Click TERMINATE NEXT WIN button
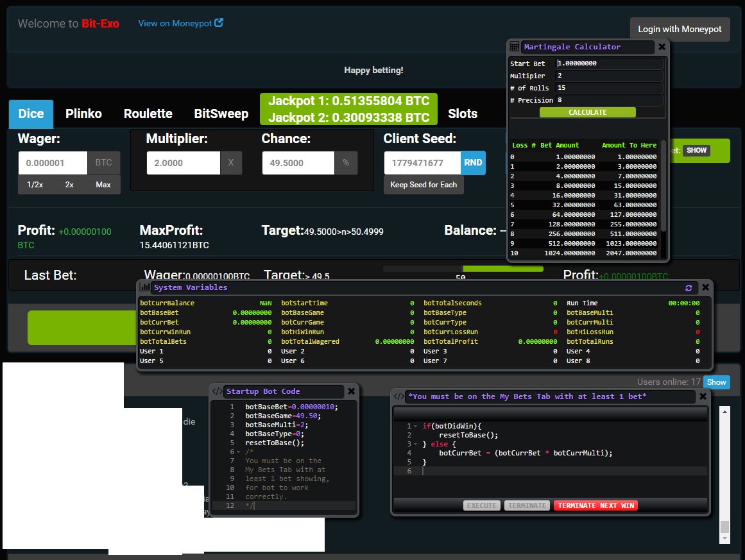745x560 pixels. coord(596,505)
